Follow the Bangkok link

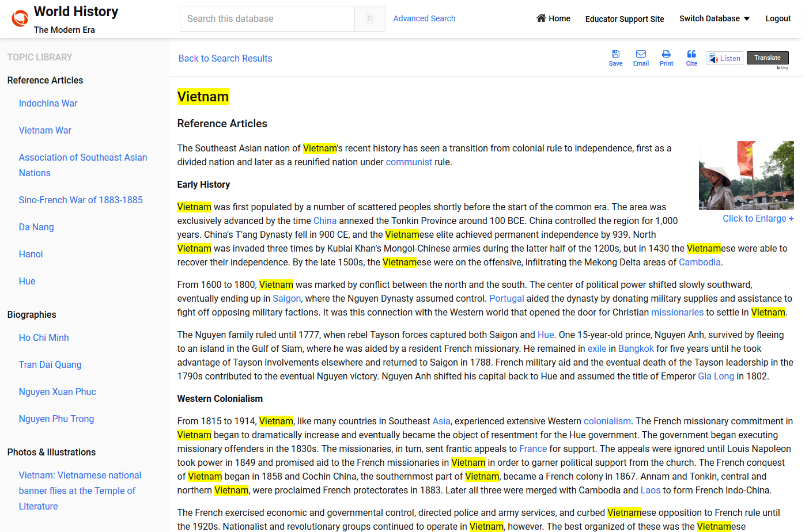[x=636, y=348]
